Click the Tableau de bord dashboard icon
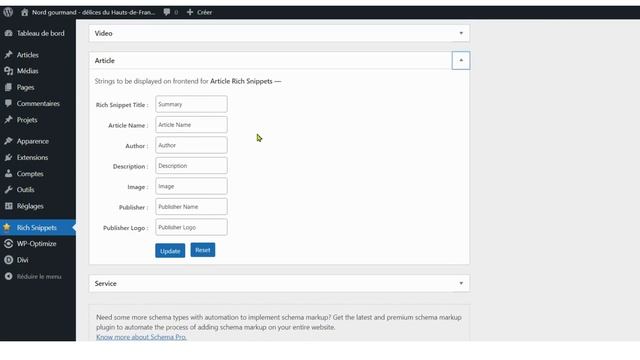Image resolution: width=640 pixels, height=360 pixels. 9,33
